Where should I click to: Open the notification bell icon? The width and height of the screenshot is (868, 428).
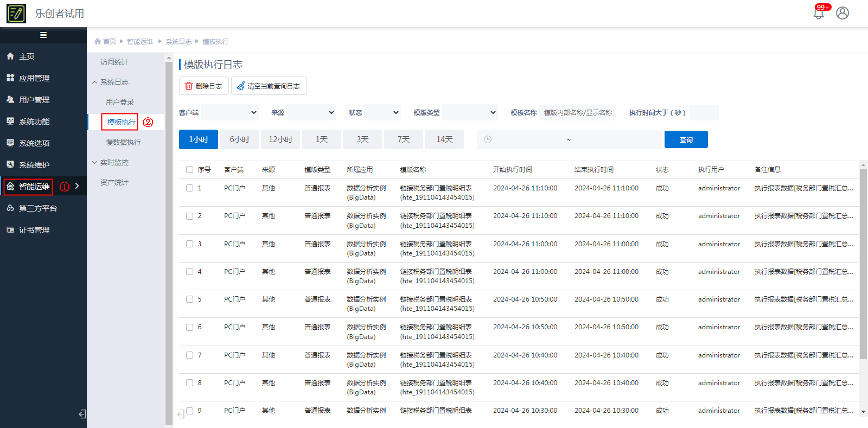pos(819,14)
